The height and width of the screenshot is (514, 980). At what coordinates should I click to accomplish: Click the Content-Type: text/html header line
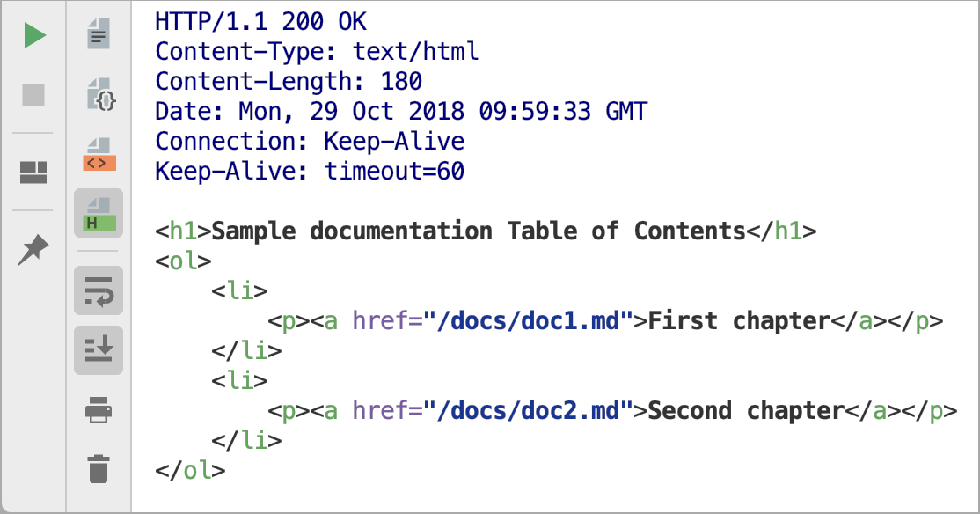point(317,51)
